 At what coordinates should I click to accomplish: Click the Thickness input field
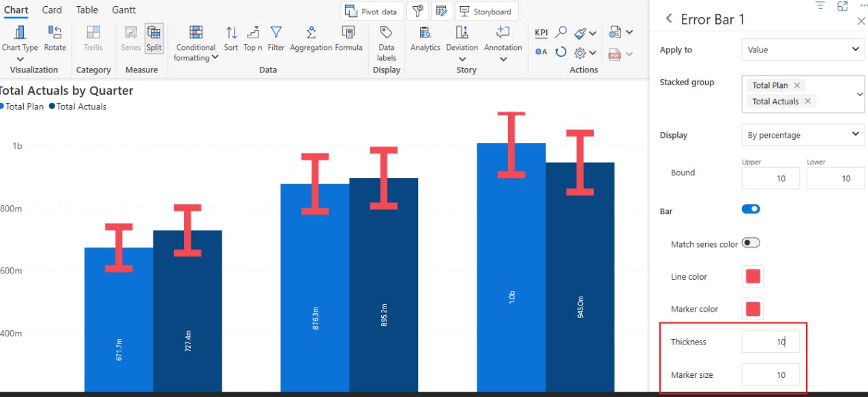point(770,342)
